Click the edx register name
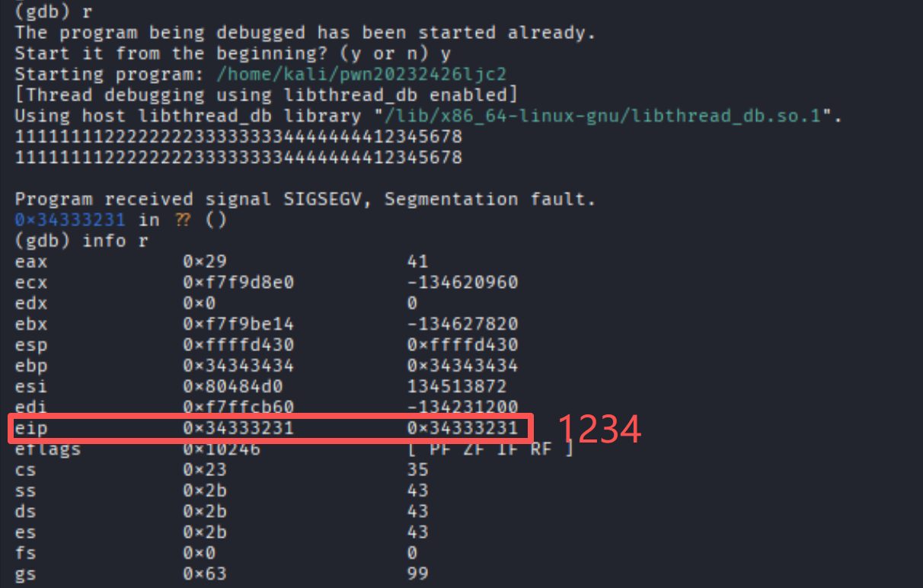The height and width of the screenshot is (588, 923). point(31,303)
